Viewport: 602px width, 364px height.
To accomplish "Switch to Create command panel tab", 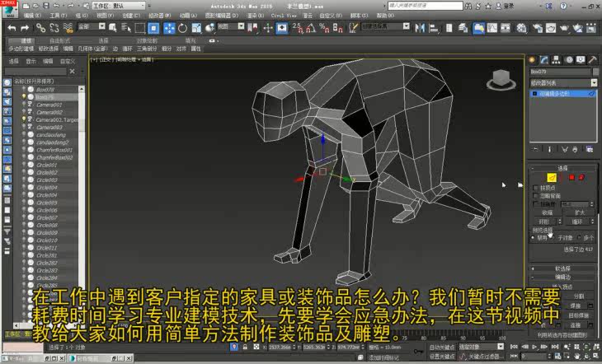I will click(532, 59).
